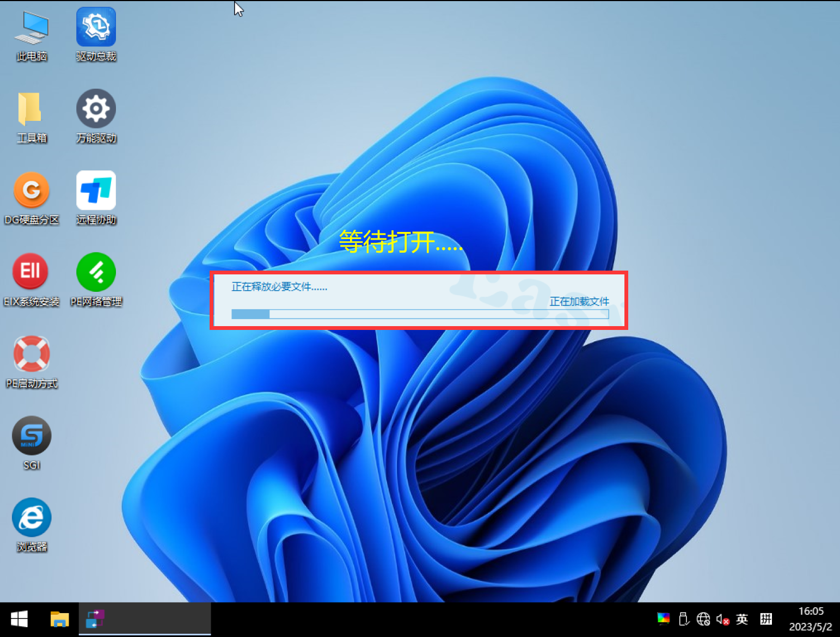Open the 工具箱 folder
The image size is (840, 637).
click(x=32, y=117)
